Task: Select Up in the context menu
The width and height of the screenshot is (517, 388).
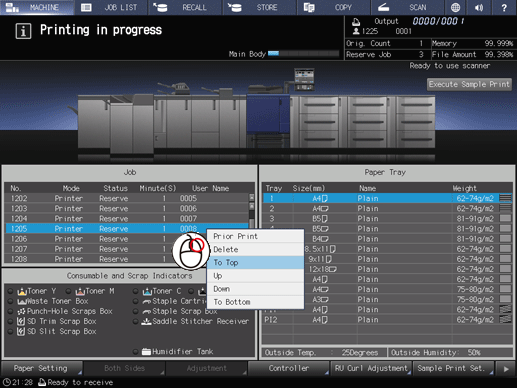Action: [x=255, y=276]
